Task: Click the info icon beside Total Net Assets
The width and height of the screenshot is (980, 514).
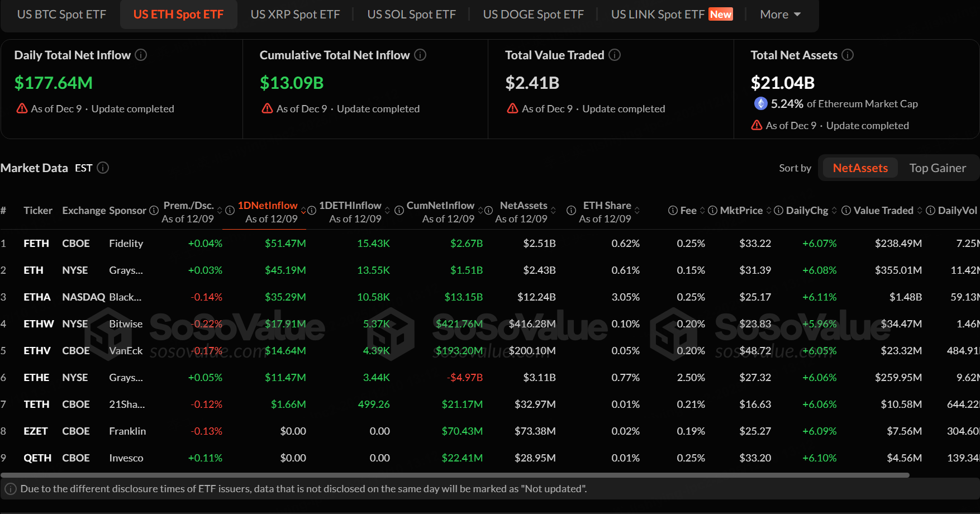Action: (848, 55)
